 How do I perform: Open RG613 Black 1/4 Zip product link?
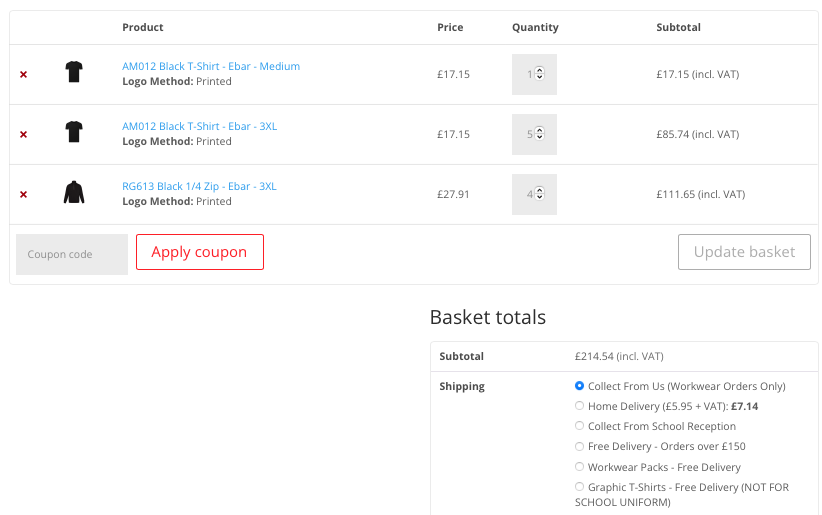[x=199, y=187]
